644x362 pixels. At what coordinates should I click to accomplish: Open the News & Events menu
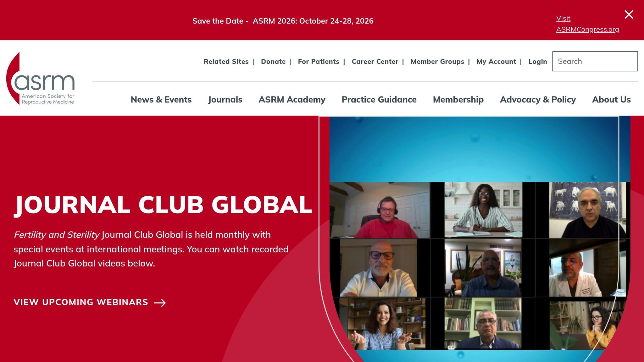[x=161, y=100]
